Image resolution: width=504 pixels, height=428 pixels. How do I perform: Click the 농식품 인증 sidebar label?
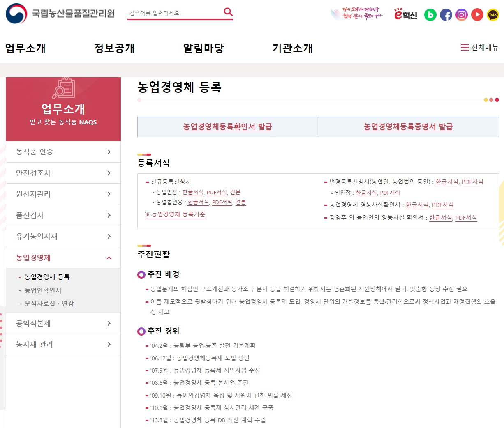[35, 152]
